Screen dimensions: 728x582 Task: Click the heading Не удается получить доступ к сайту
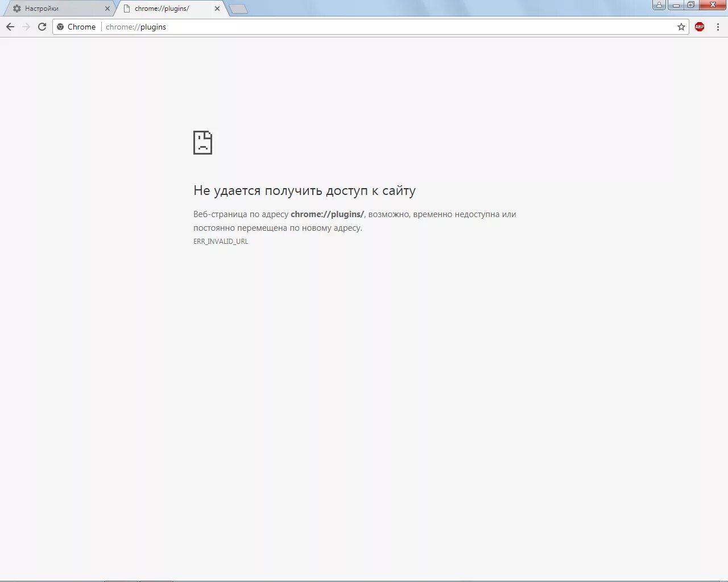304,190
